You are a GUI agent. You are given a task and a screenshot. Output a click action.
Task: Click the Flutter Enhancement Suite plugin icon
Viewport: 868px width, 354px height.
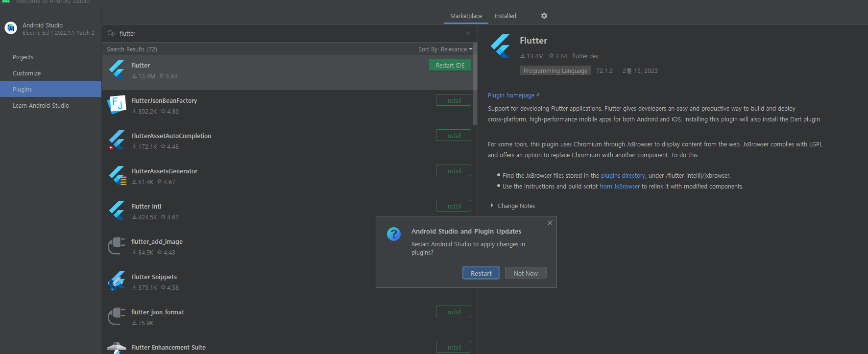click(117, 348)
